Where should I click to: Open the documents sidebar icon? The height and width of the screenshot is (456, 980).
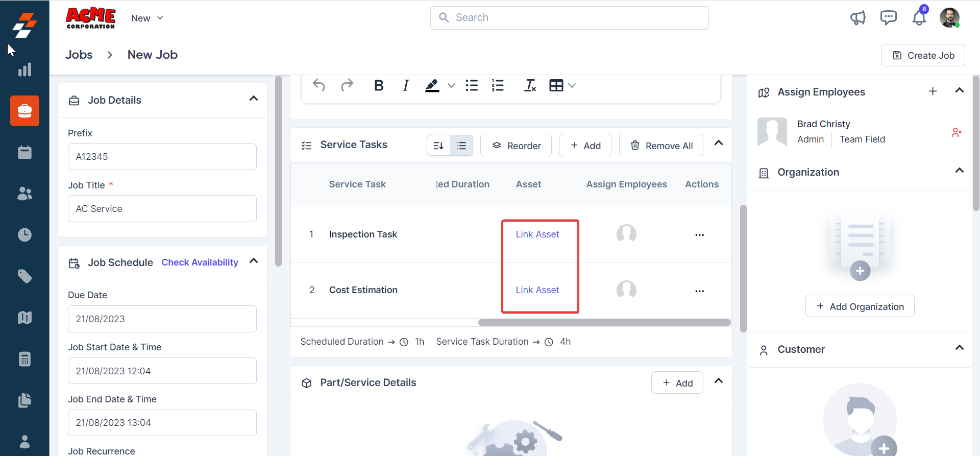click(x=24, y=400)
